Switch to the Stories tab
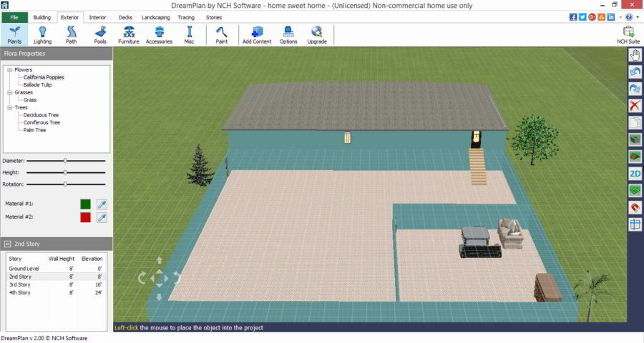Image resolution: width=644 pixels, height=343 pixels. pos(213,17)
